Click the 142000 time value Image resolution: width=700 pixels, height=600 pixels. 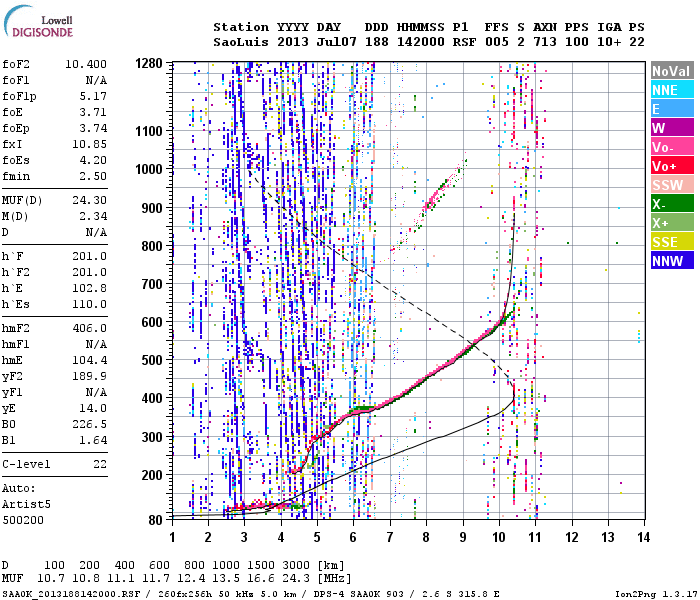pos(421,42)
